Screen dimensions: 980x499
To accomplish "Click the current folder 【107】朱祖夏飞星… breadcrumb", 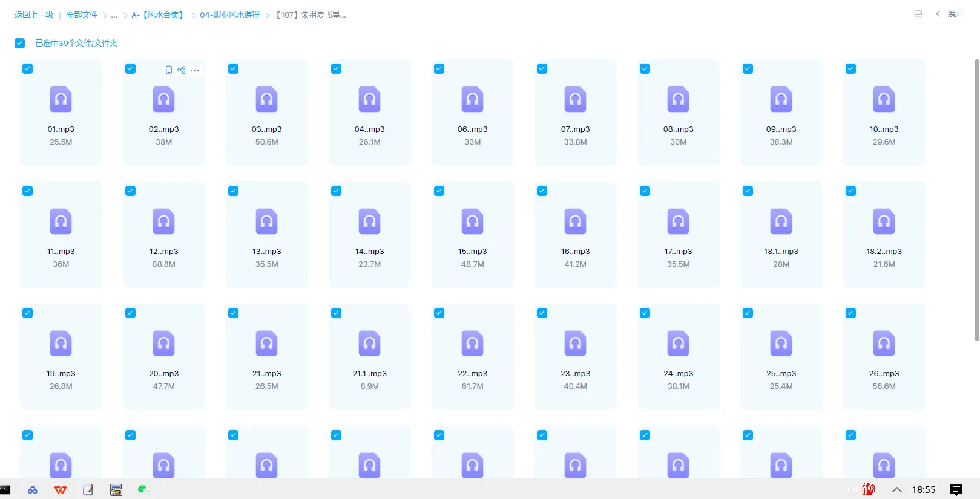I will pos(311,15).
